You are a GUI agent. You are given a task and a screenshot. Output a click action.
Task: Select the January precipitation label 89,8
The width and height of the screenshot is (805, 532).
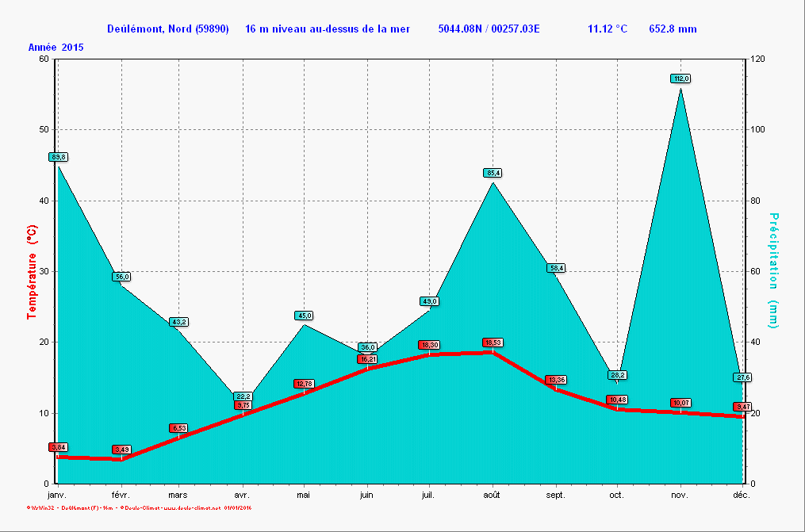58,157
